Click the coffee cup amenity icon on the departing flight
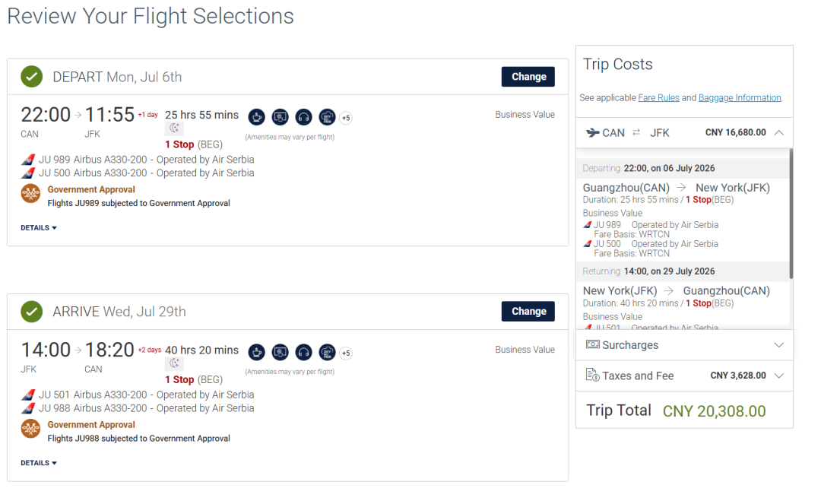The image size is (821, 504). click(x=257, y=117)
